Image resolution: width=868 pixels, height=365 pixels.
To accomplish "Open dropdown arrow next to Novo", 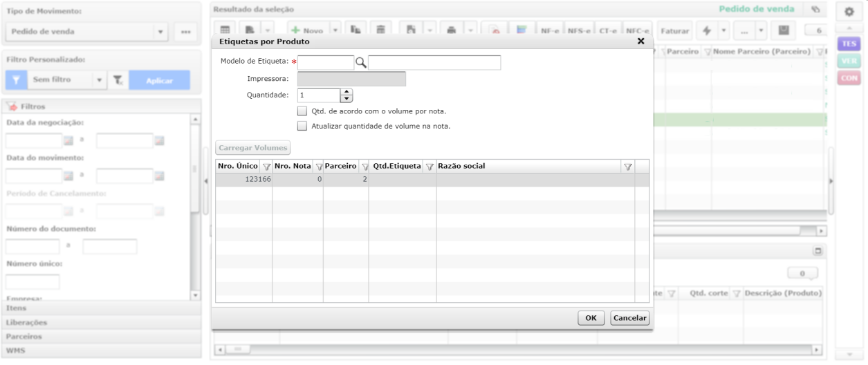I will point(335,30).
